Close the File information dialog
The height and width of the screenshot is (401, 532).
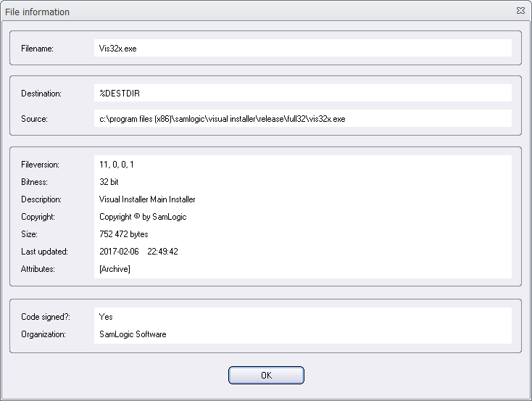[520, 11]
